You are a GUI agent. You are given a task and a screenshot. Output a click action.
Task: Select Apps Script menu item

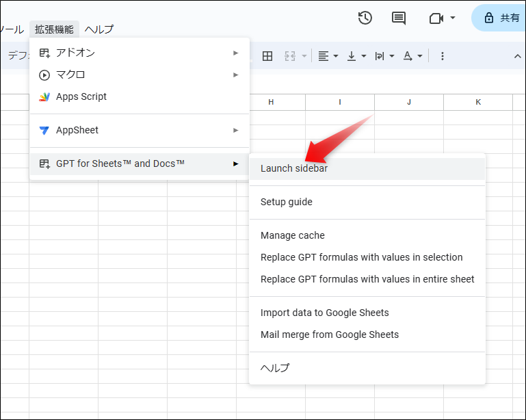140,96
